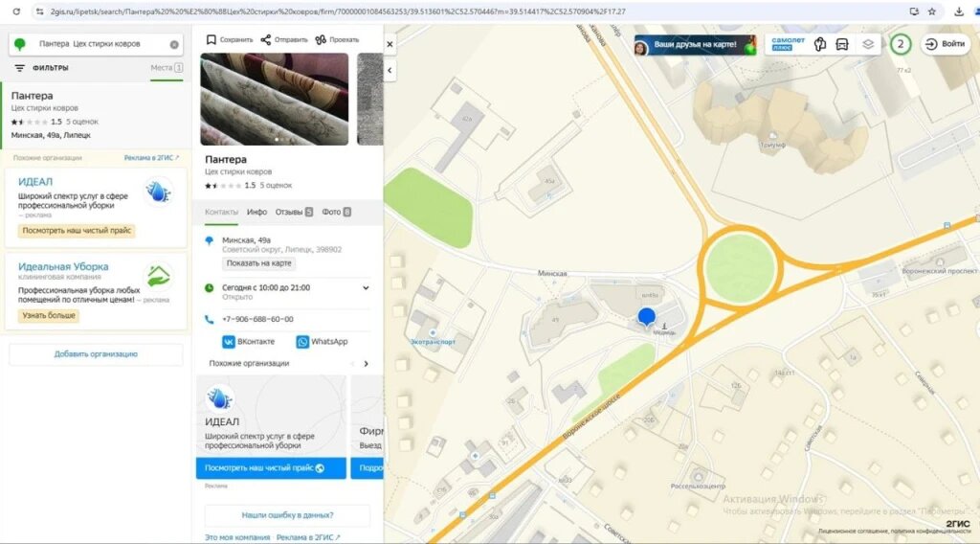
Task: Select the Пантера result in the list
Action: point(96,115)
